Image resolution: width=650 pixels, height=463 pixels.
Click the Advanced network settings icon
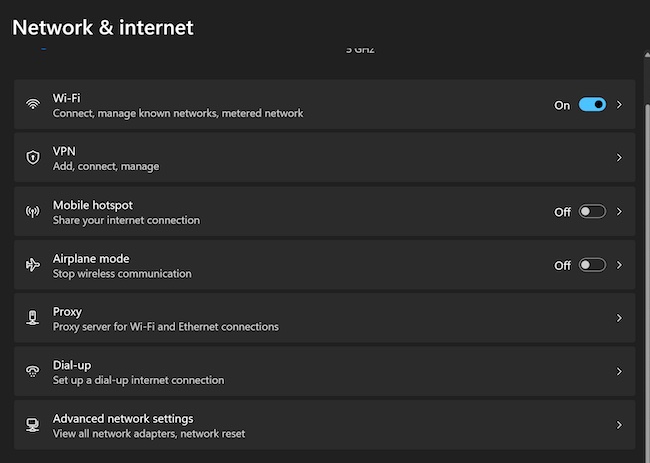[x=33, y=425]
